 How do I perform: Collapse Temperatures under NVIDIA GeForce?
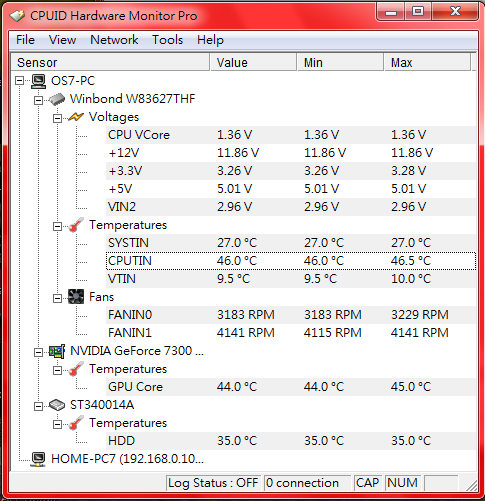click(57, 370)
